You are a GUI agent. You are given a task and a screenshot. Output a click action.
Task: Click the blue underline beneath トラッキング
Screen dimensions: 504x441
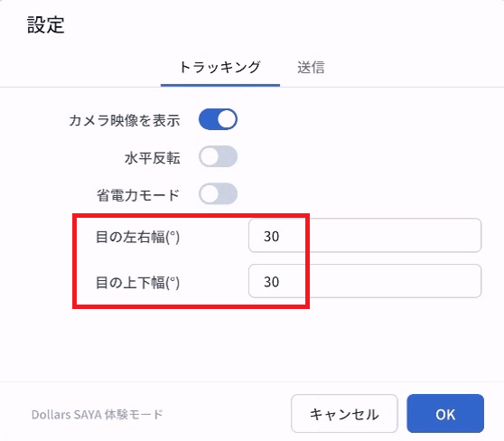coord(220,85)
